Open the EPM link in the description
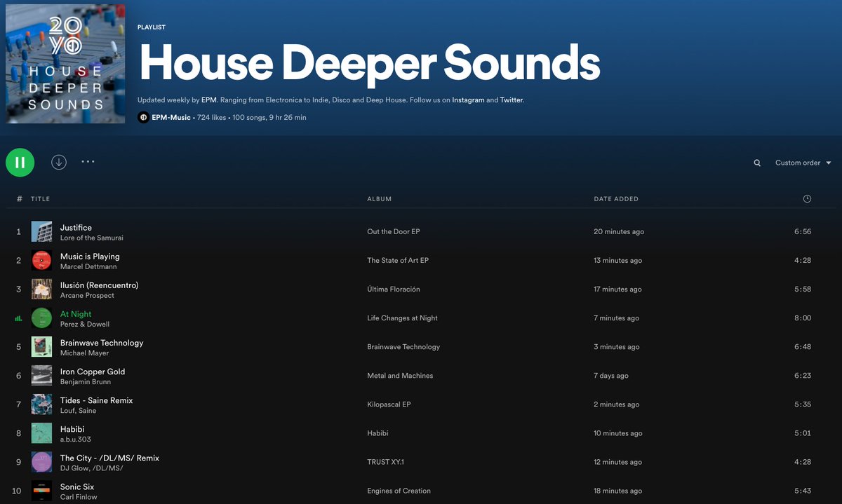 coord(208,100)
